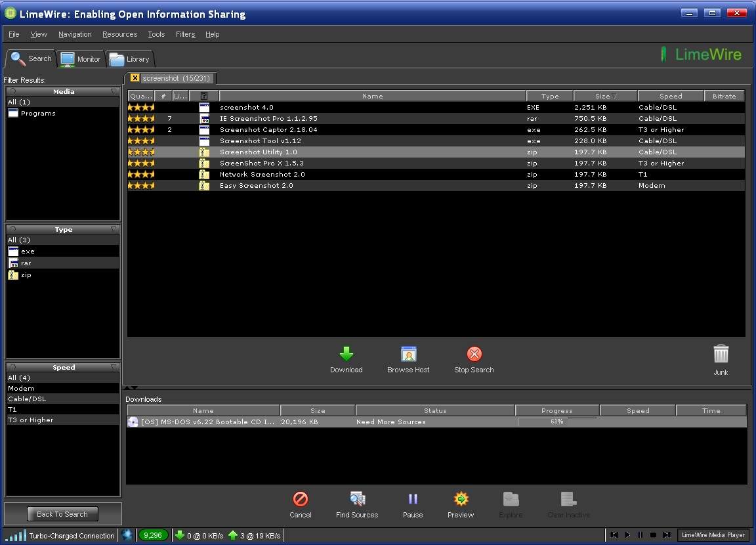This screenshot has width=756, height=545.
Task: Sort results by the Size column header
Action: click(x=605, y=96)
